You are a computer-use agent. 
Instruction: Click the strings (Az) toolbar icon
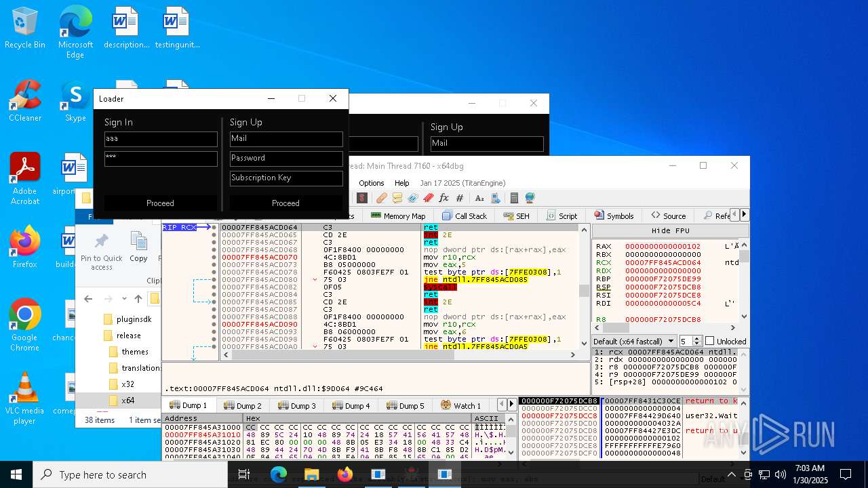[479, 198]
